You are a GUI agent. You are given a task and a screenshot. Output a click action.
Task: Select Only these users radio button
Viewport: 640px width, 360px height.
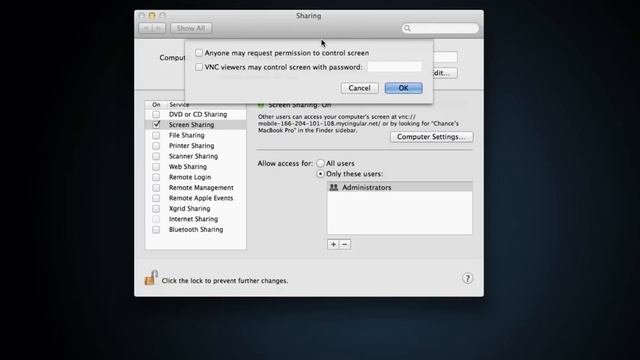point(320,174)
